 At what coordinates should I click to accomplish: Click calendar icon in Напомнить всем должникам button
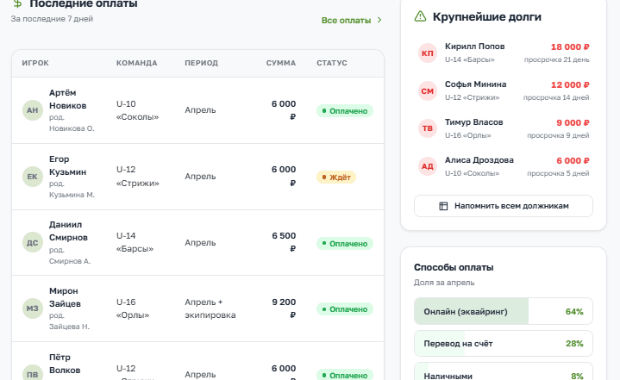[x=443, y=206]
